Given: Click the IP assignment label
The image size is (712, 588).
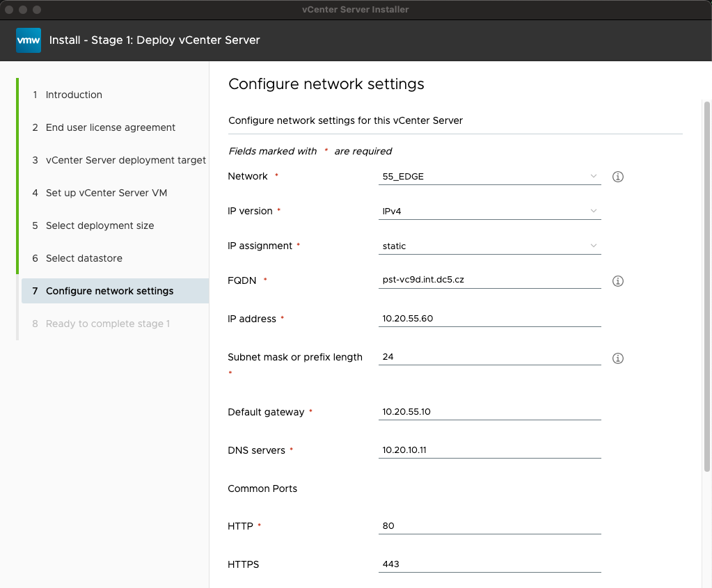Looking at the screenshot, I should (260, 246).
